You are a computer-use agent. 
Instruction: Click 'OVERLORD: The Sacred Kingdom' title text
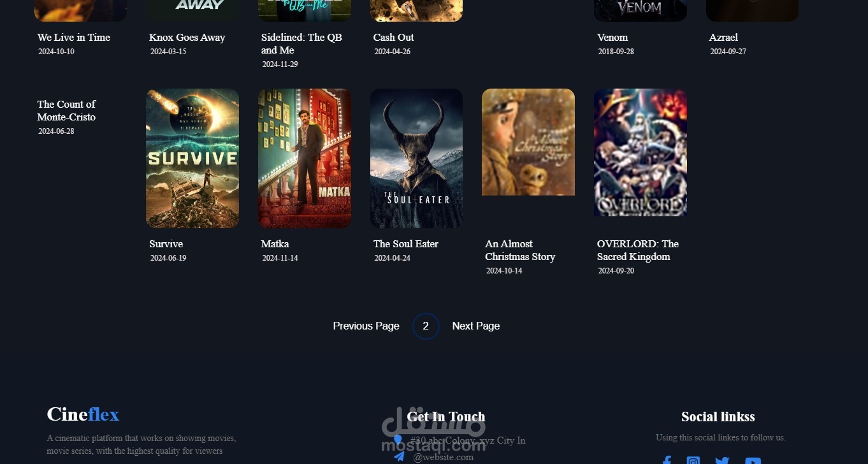click(x=638, y=250)
